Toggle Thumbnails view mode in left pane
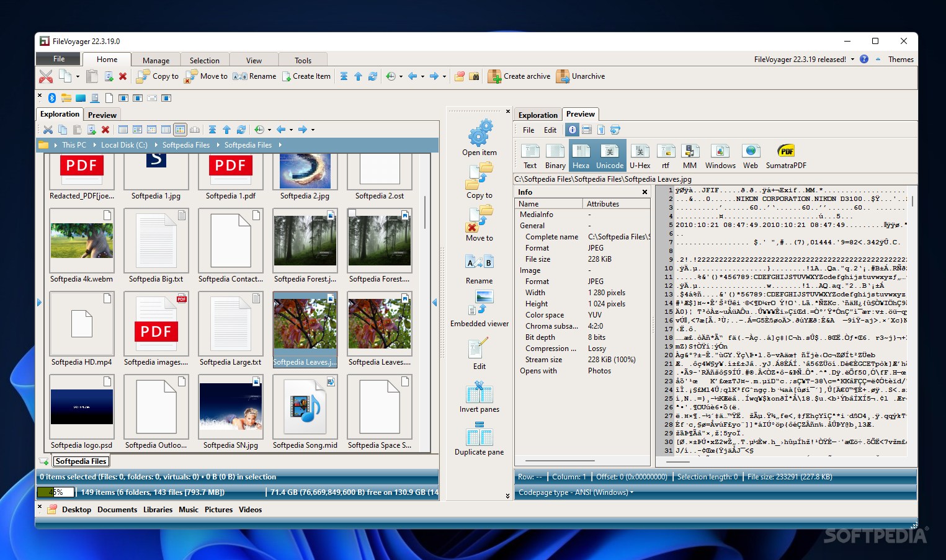 180,130
